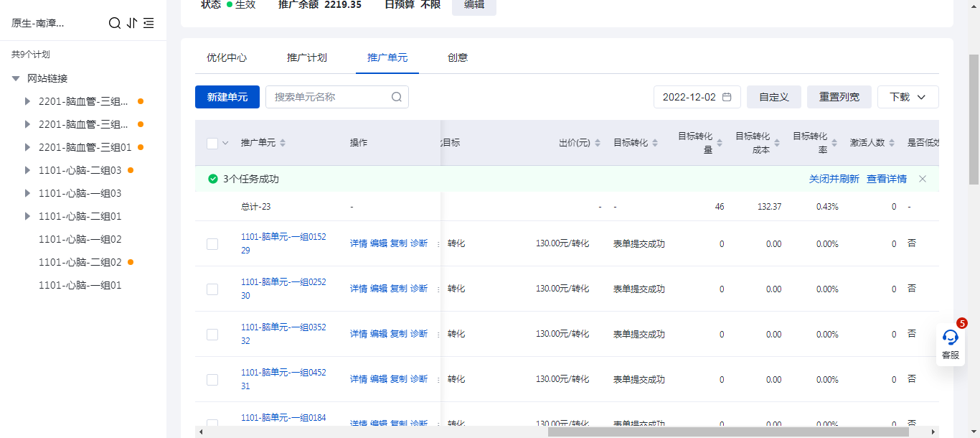This screenshot has height=438, width=980.
Task: Sort by the 激活人数 column sort arrows
Action: pos(892,143)
